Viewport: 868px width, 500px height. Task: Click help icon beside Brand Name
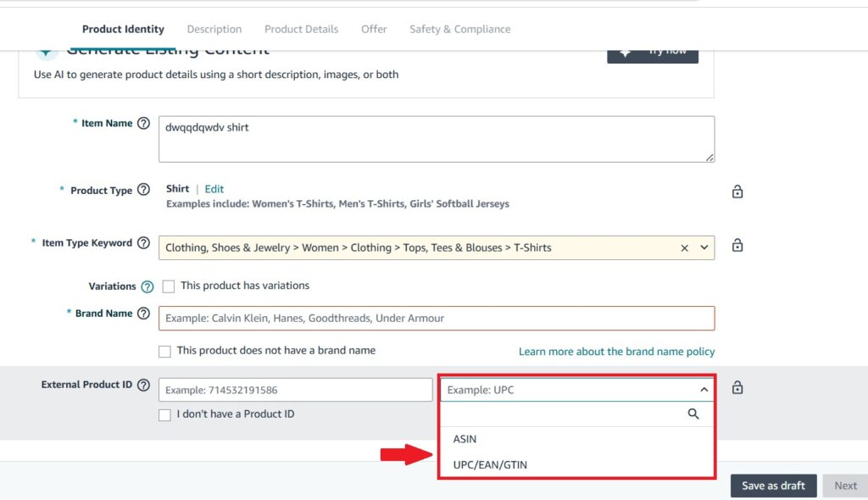pyautogui.click(x=143, y=314)
